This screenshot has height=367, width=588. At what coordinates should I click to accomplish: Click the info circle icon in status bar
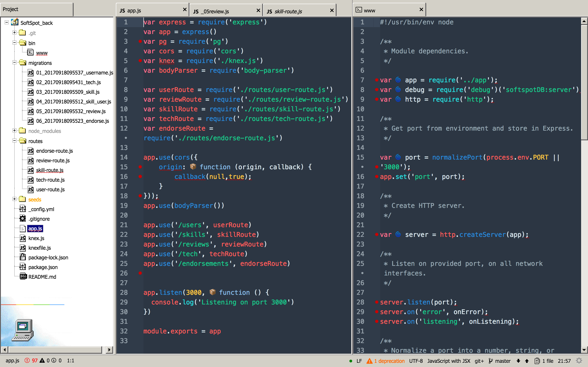click(54, 361)
